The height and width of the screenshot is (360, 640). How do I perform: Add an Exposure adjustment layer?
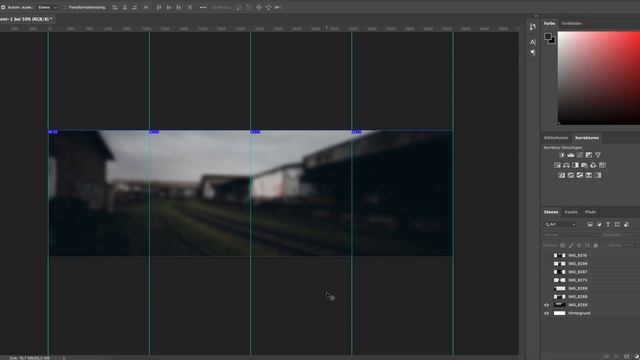coord(589,155)
